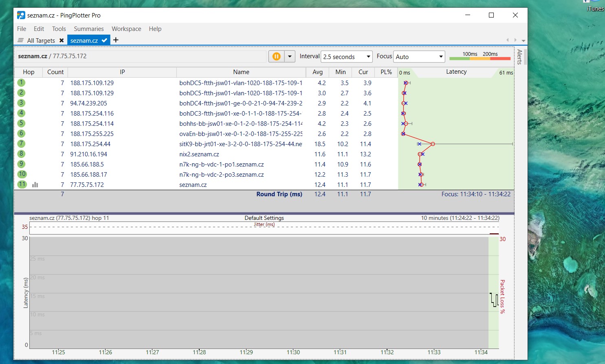The height and width of the screenshot is (364, 605).
Task: Click the PingPlotter app icon in title bar
Action: point(21,15)
